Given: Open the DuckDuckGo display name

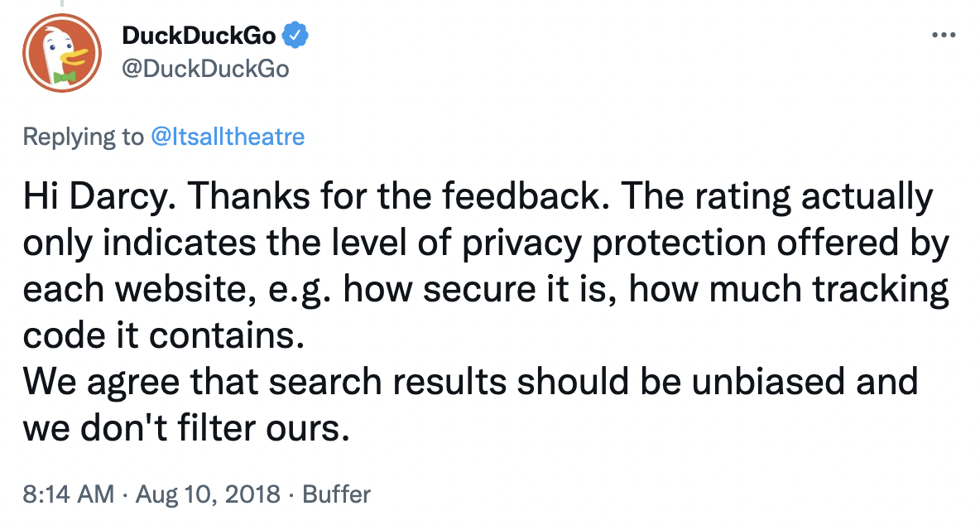Looking at the screenshot, I should point(199,36).
